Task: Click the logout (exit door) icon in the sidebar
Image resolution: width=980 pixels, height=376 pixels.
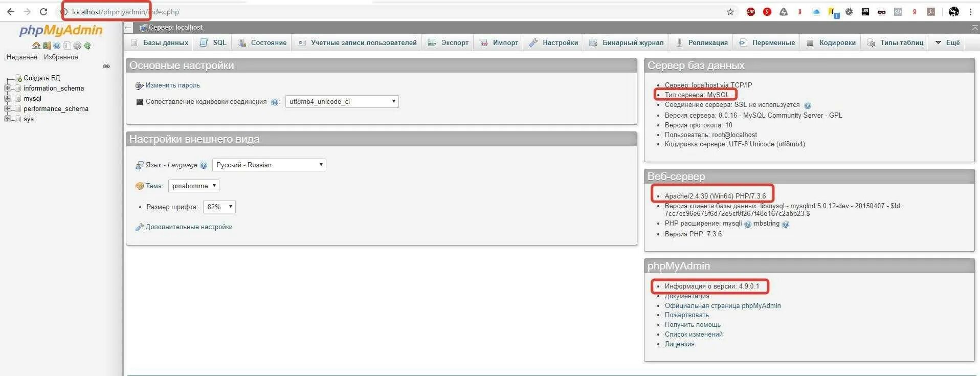Action: click(47, 46)
